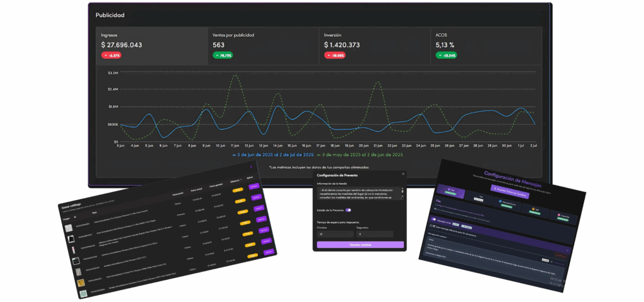
Task: Select the Mercado Envíos tab in Configuración de Mensajes
Action: [507, 204]
